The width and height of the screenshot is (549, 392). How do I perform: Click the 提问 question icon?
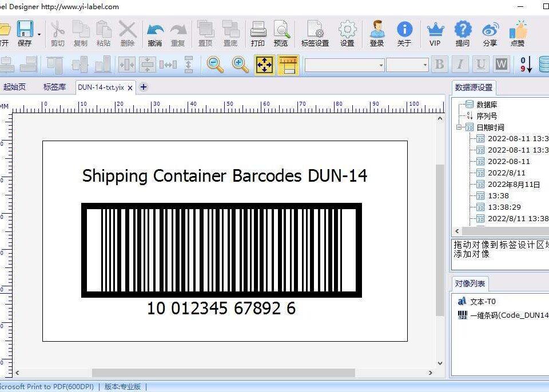463,29
